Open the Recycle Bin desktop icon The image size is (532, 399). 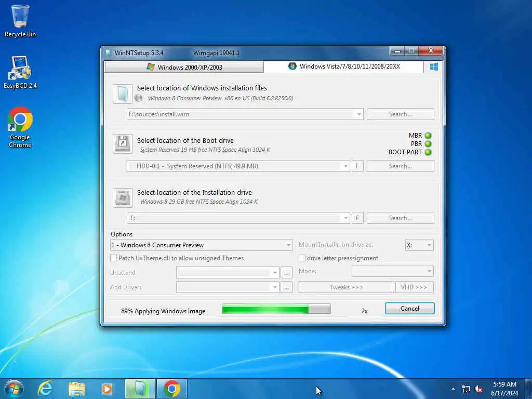(20, 21)
